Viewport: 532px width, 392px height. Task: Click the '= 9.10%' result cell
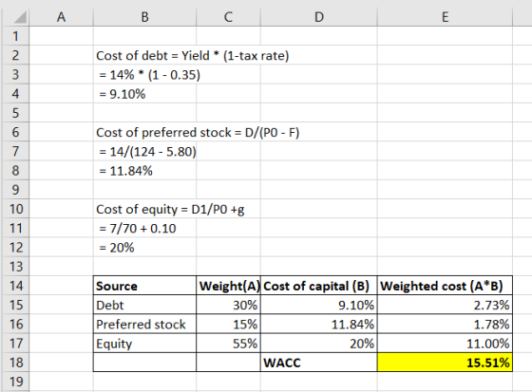[x=144, y=94]
